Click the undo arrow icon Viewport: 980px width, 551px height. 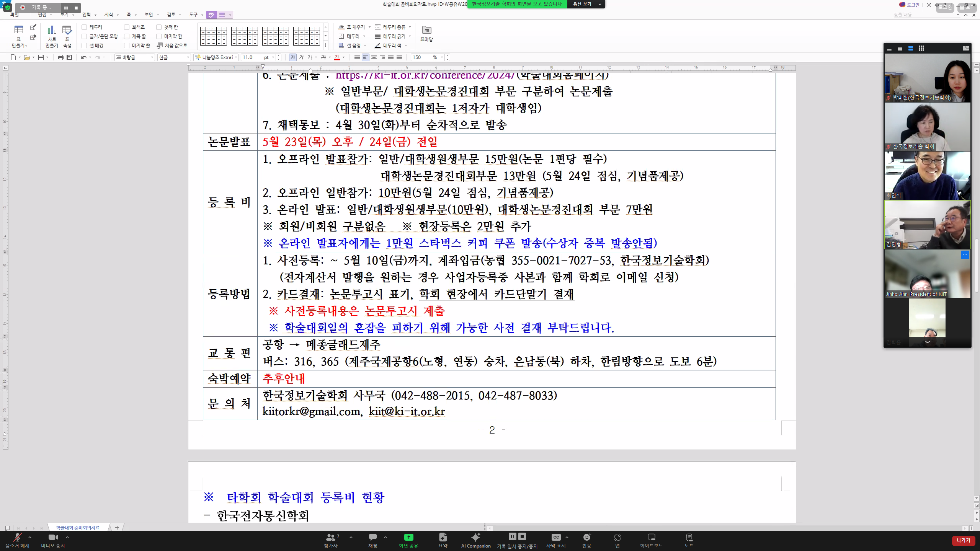83,57
